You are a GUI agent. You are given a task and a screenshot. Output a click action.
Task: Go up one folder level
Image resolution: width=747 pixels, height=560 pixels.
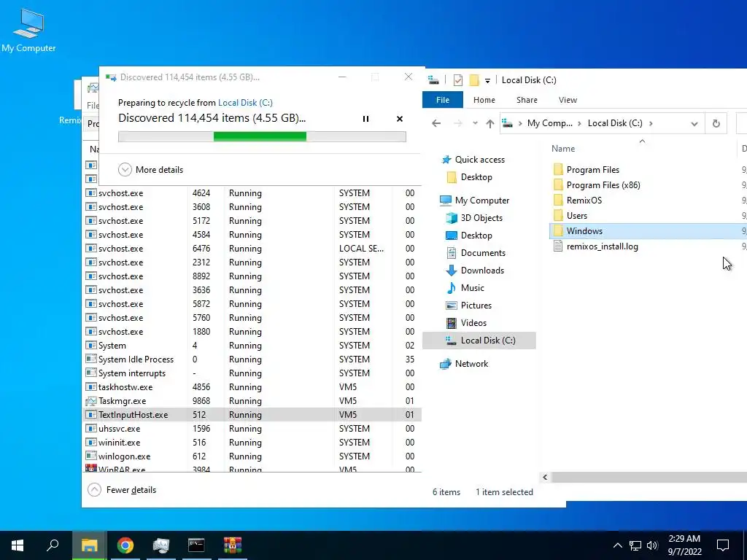coord(489,123)
